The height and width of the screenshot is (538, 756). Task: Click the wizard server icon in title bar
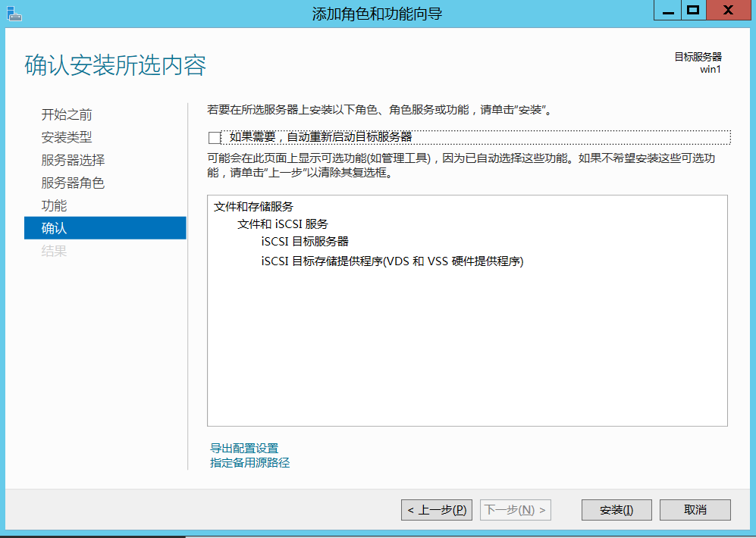point(14,14)
